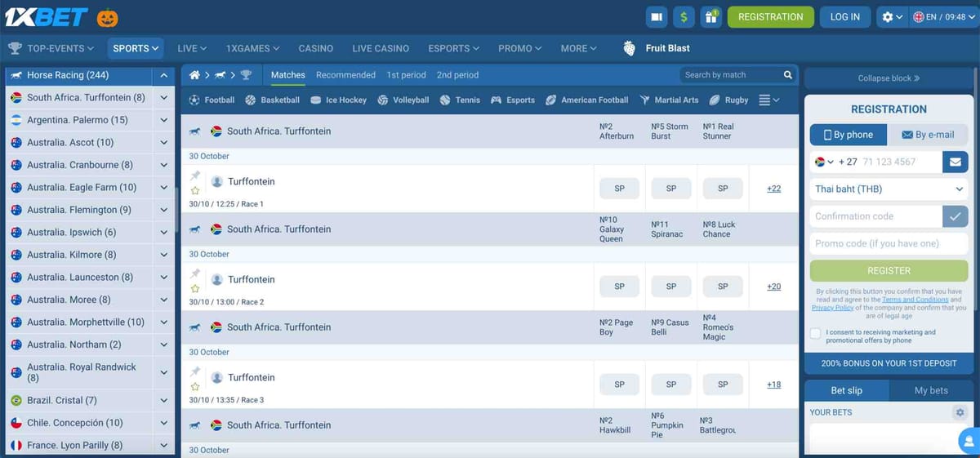Switch to the 1st period tab

(x=406, y=75)
